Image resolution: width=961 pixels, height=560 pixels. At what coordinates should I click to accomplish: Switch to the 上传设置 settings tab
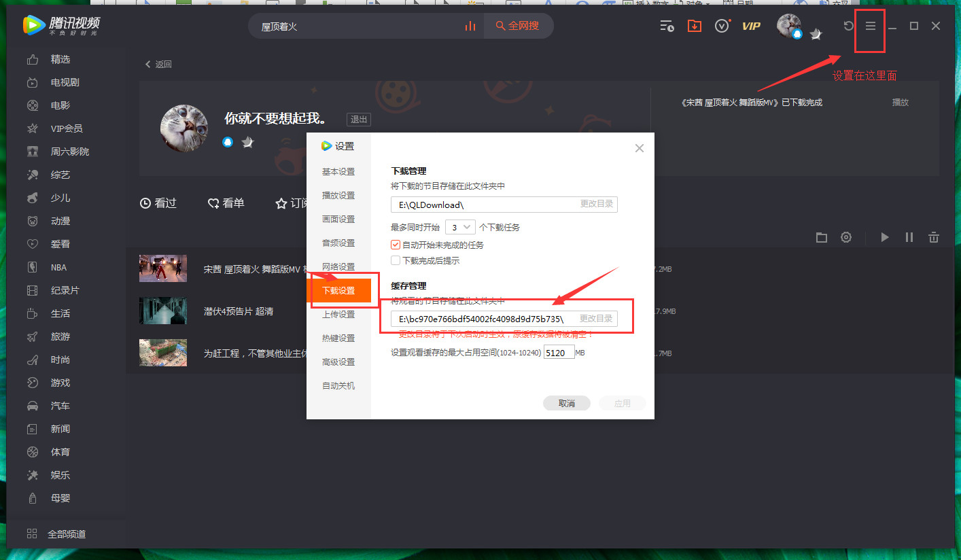pyautogui.click(x=338, y=314)
